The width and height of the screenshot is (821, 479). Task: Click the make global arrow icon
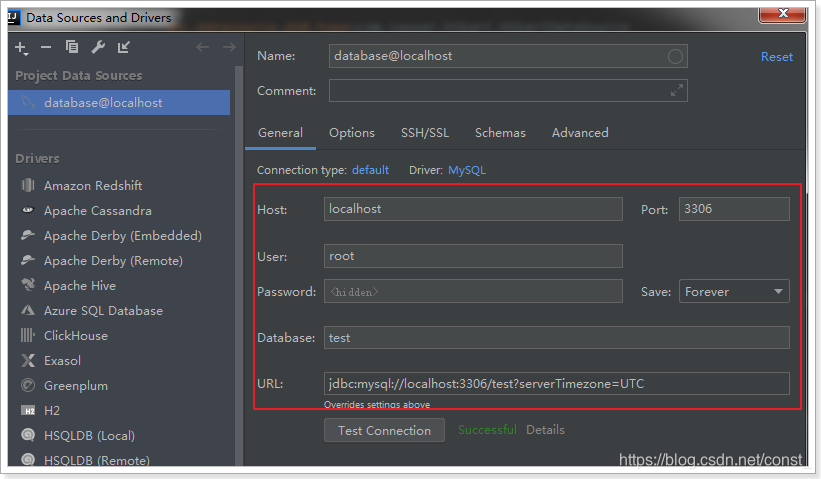coord(124,48)
